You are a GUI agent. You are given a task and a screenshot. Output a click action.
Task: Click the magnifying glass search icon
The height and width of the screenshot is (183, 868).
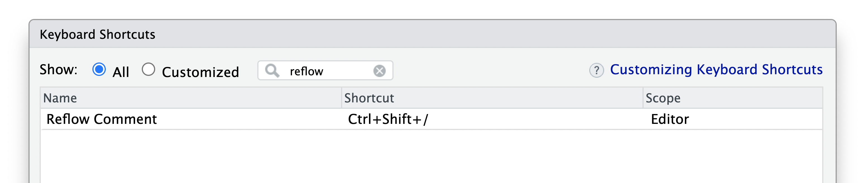(x=272, y=71)
